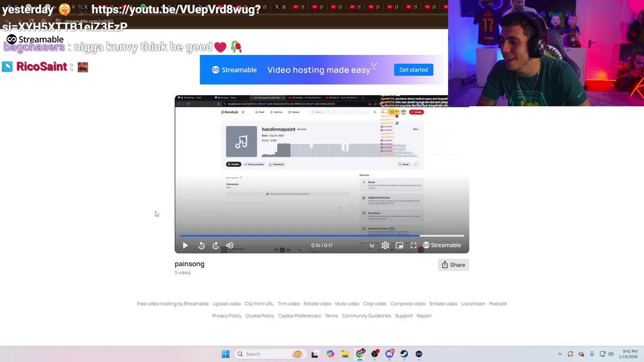This screenshot has height=362, width=644.
Task: Open Copilot from the taskbar
Action: [330, 354]
